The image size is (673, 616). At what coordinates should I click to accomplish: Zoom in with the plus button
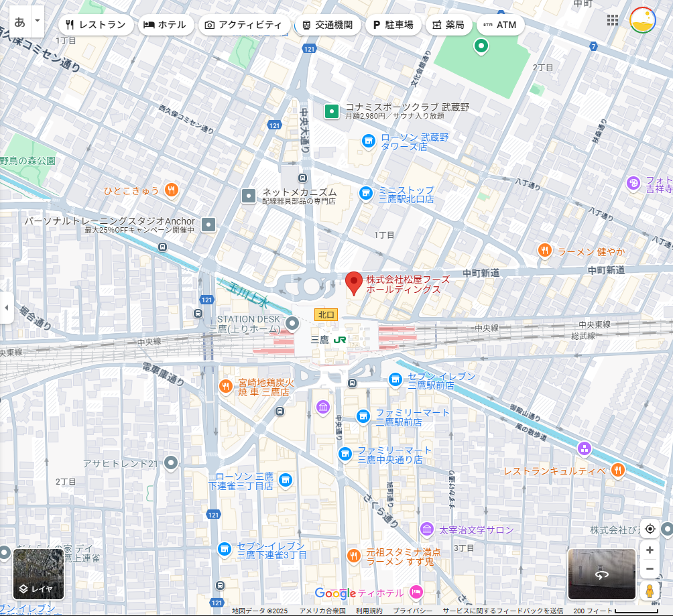650,550
